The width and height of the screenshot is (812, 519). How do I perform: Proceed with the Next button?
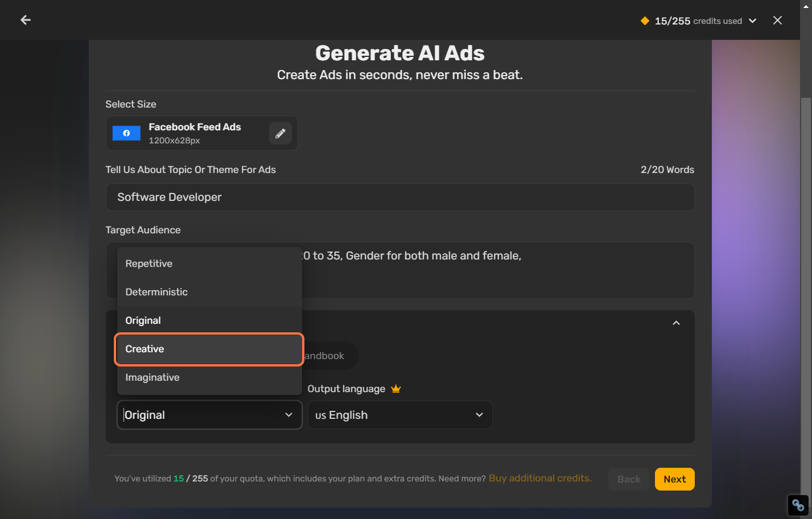pos(675,479)
